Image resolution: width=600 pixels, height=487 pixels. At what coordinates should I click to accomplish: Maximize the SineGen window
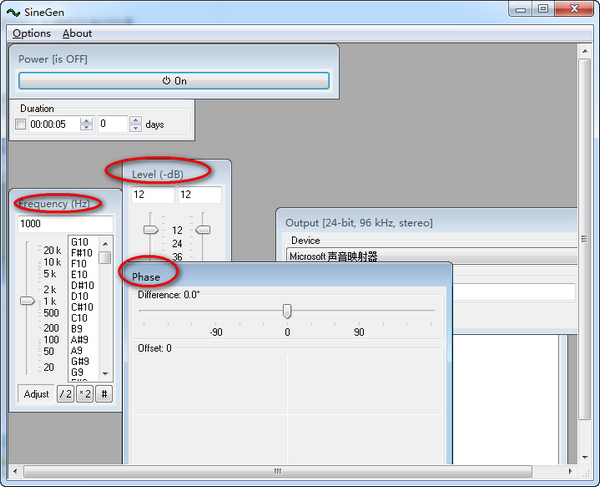(543, 9)
